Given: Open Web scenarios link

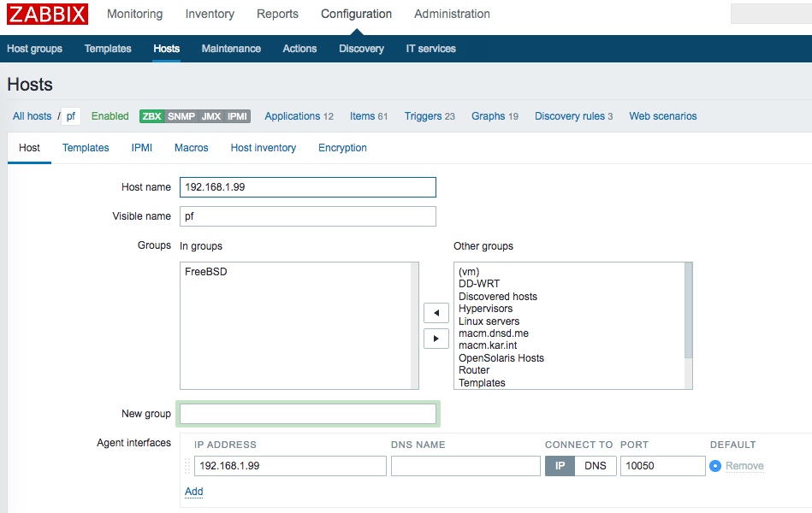Looking at the screenshot, I should pyautogui.click(x=663, y=116).
